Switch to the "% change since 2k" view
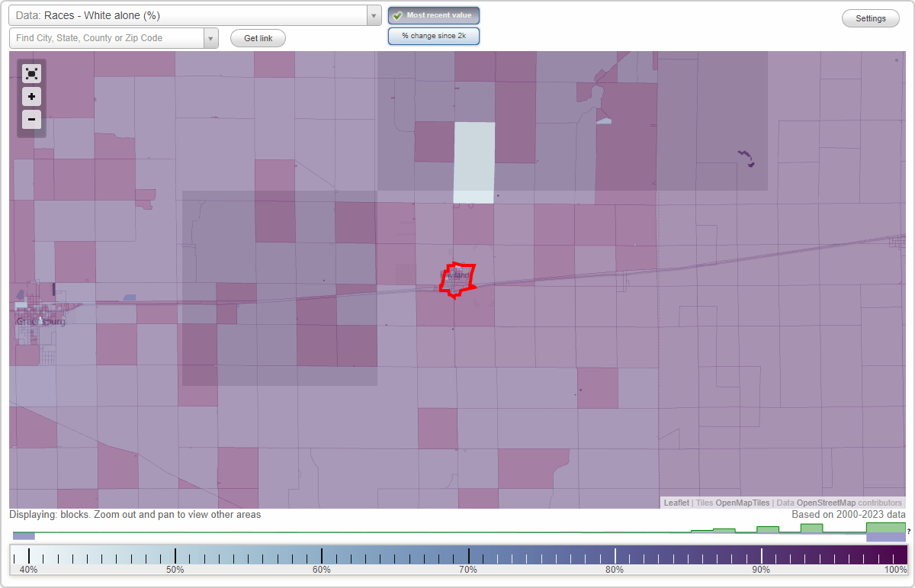915x588 pixels. click(433, 35)
